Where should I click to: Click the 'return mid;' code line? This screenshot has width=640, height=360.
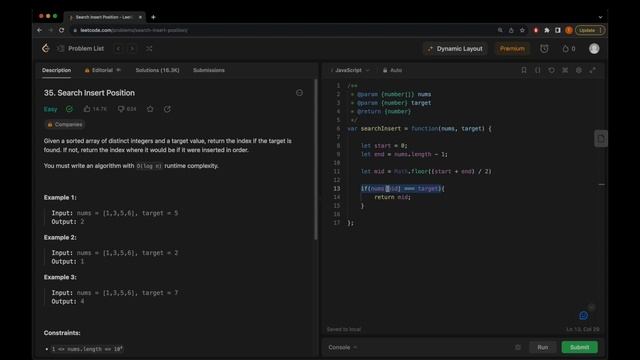392,197
